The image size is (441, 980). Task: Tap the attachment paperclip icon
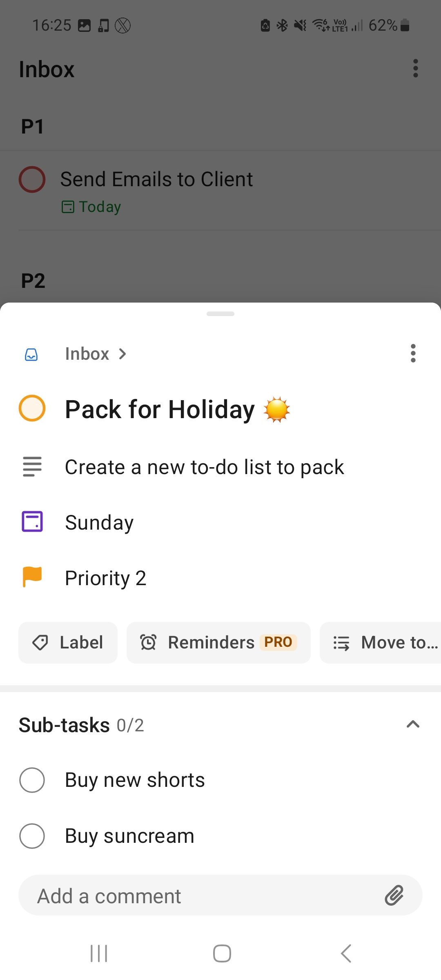click(x=394, y=895)
